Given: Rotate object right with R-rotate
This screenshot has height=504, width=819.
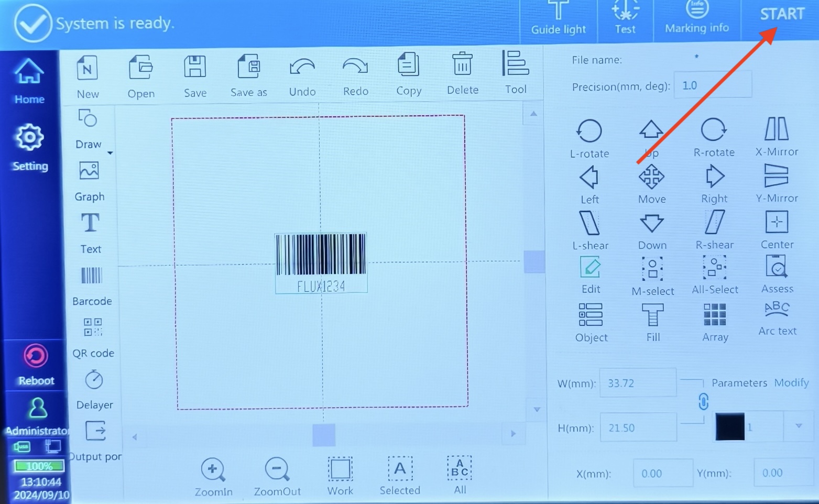Looking at the screenshot, I should [714, 138].
